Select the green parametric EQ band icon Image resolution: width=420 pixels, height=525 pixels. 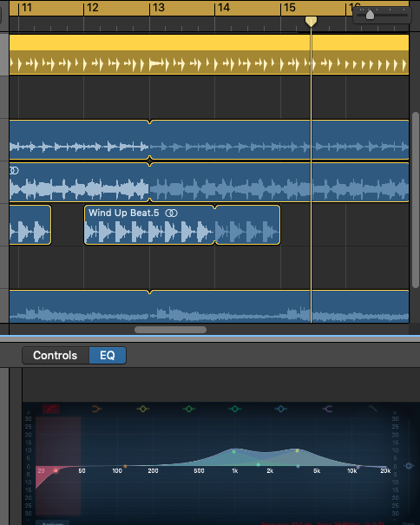coord(189,409)
